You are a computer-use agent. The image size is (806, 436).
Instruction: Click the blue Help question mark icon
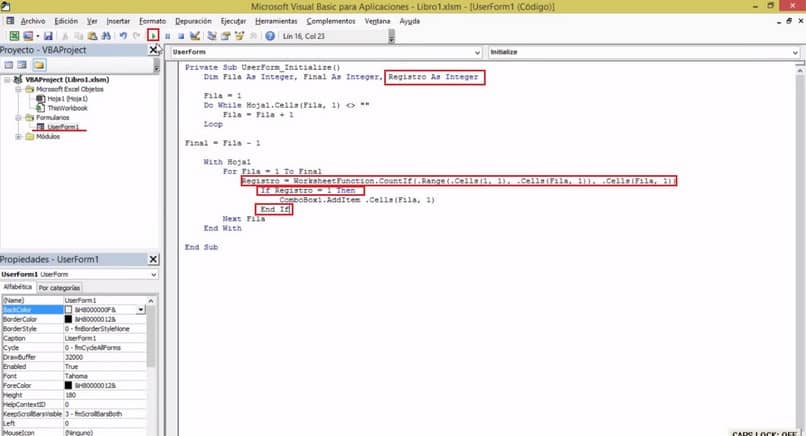(x=270, y=36)
